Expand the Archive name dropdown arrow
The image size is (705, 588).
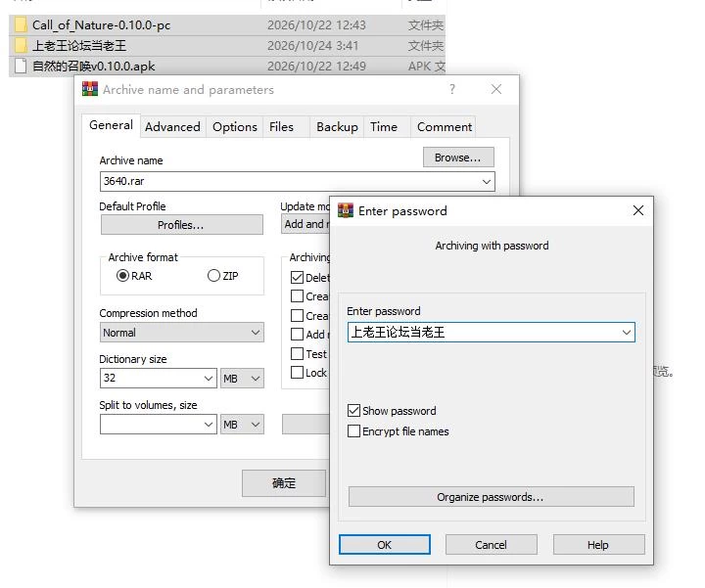(x=486, y=181)
